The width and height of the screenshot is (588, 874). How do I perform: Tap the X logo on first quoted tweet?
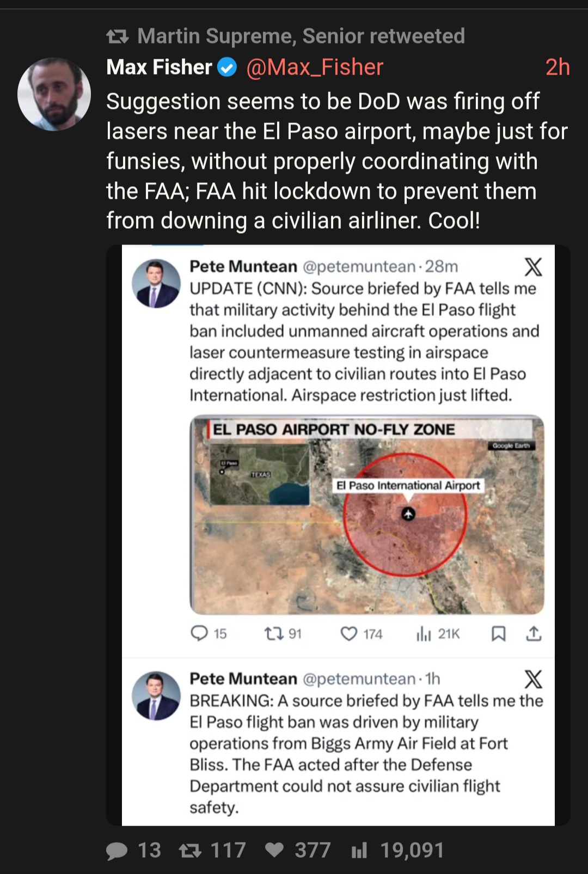pyautogui.click(x=533, y=267)
